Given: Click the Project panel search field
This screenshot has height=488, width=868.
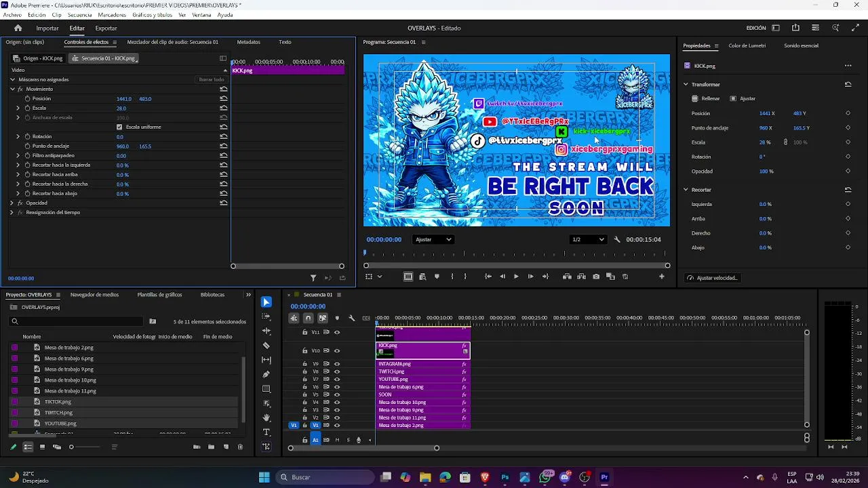Looking at the screenshot, I should point(75,321).
